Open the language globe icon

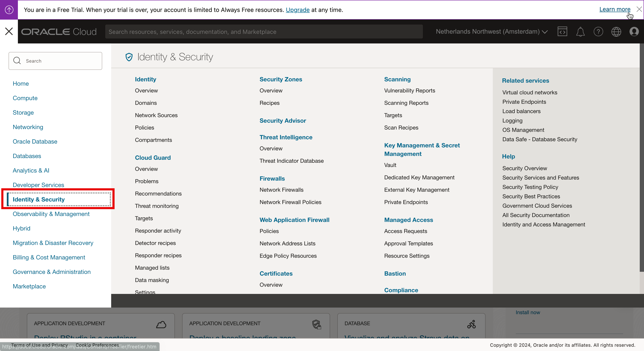point(616,32)
